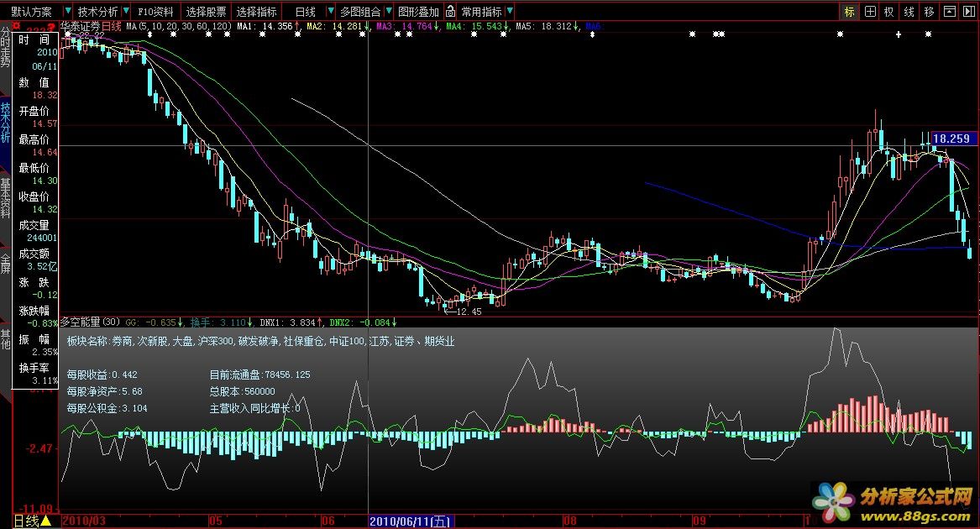Click the red question mark icon
Viewport: 980px width, 529px height.
tap(52, 27)
